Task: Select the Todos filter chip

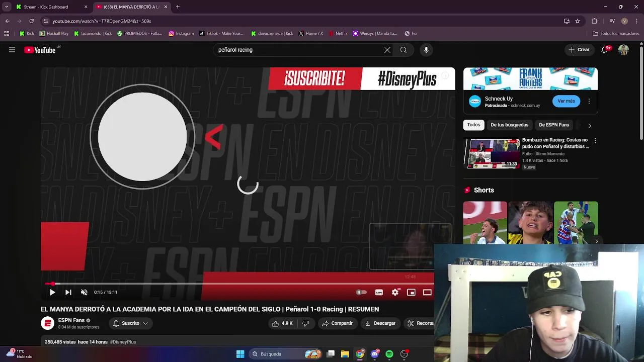Action: [473, 125]
